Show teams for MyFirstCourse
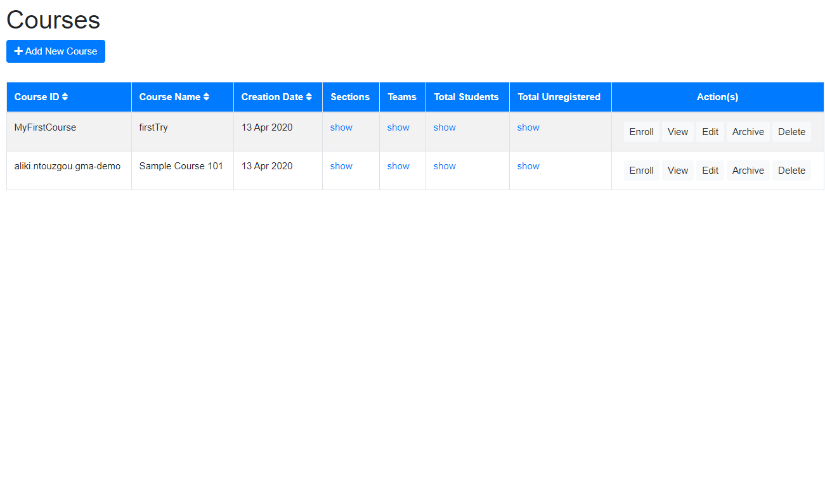The width and height of the screenshot is (825, 504). click(x=398, y=127)
